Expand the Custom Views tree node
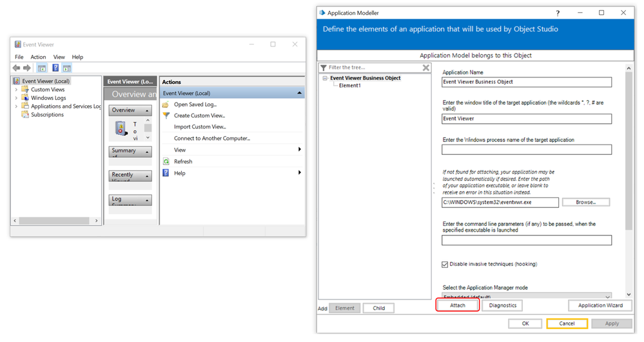Screen dimensions: 644x342 (x=17, y=90)
